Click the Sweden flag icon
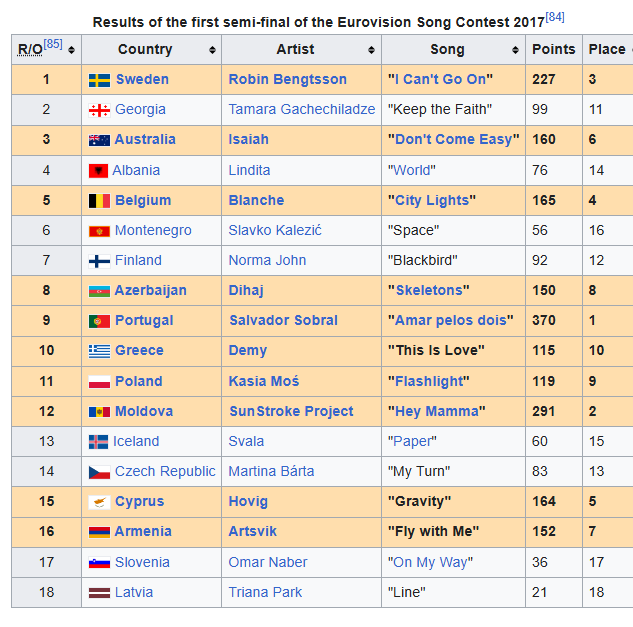The width and height of the screenshot is (633, 627). (99, 80)
